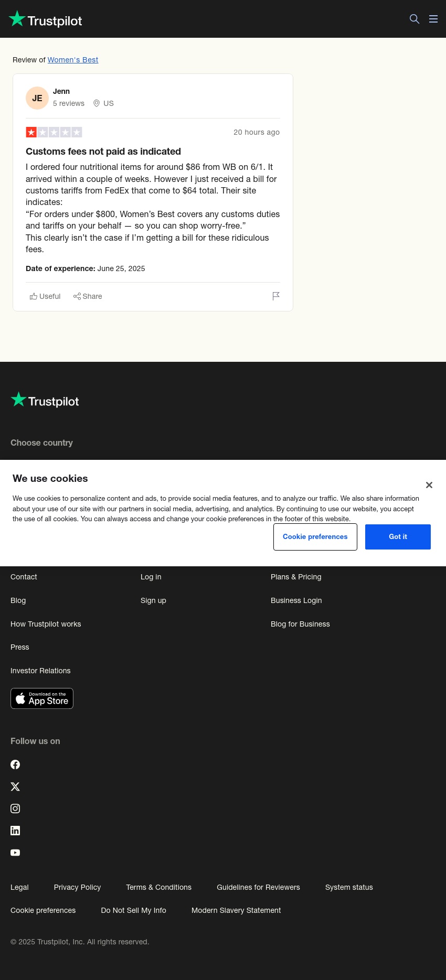Open Trustpilot's YouTube icon

pos(15,853)
